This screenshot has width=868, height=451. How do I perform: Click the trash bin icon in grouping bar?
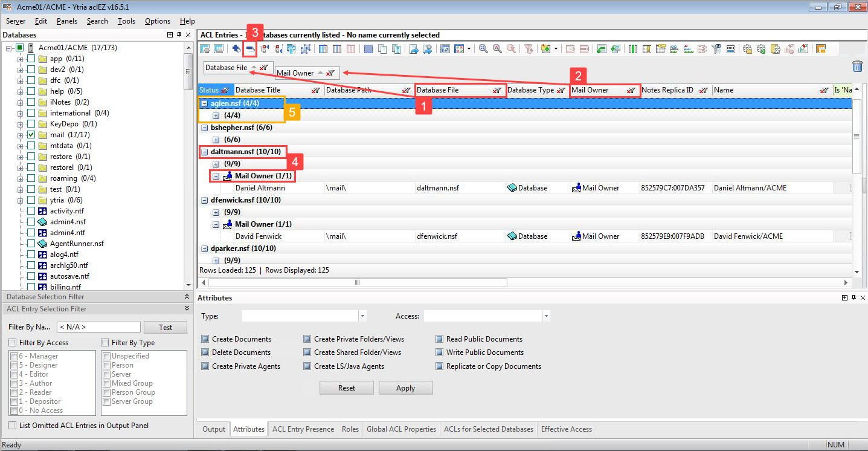[857, 67]
